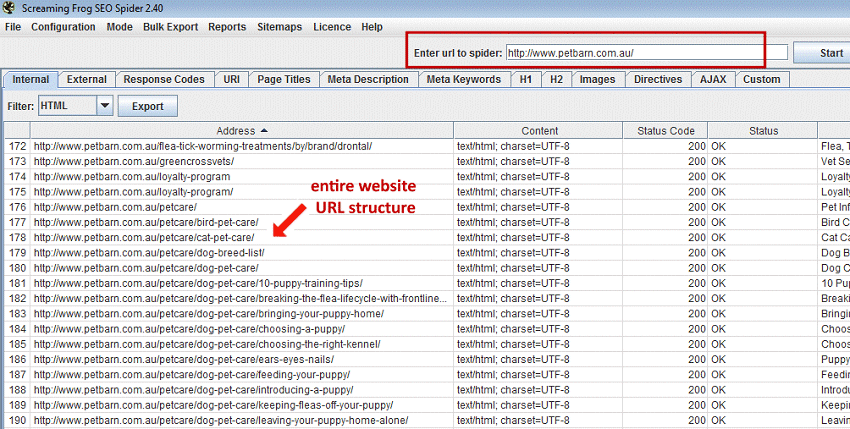Viewport: 850px width, 429px height.
Task: Switch to the H1 tab
Action: point(526,79)
